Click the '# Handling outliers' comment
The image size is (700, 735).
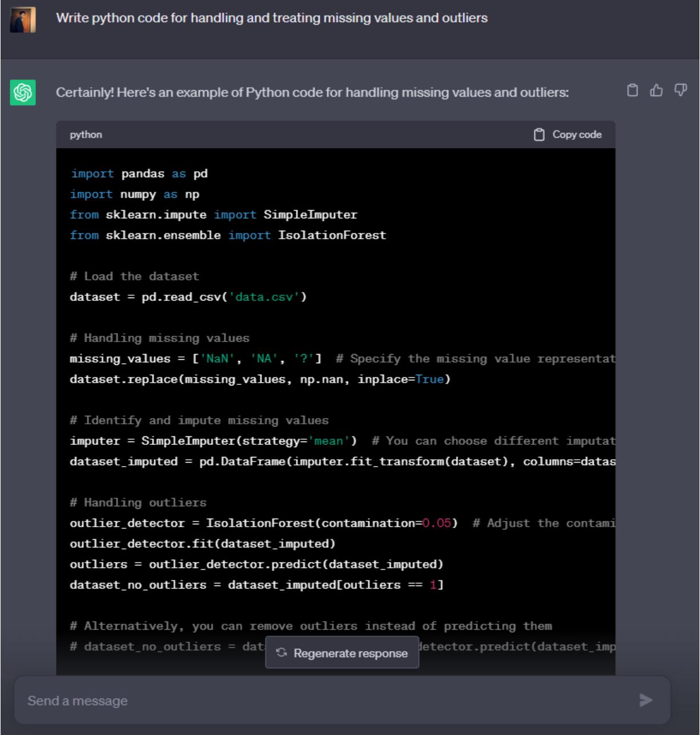click(138, 503)
